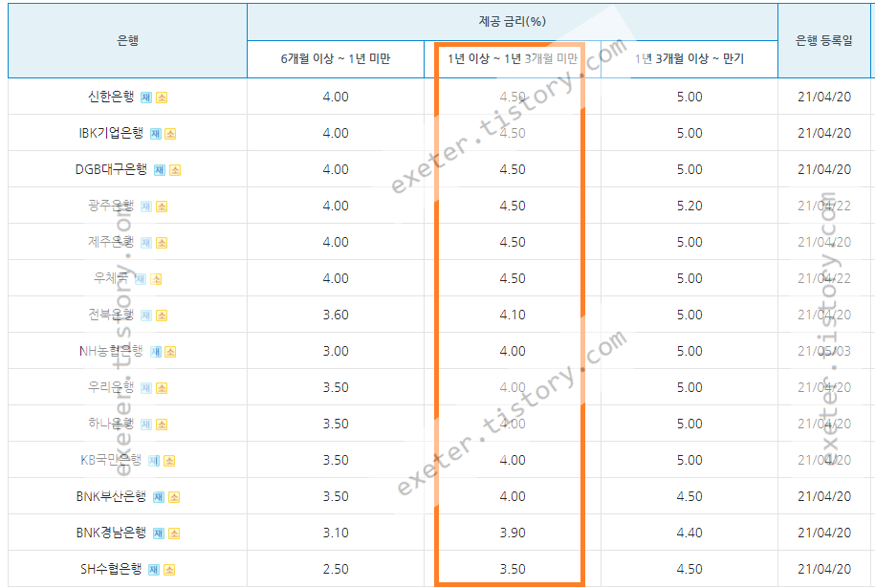Select the 4.00 six-month rate for 신한은행
This screenshot has width=875, height=588.
[x=336, y=97]
